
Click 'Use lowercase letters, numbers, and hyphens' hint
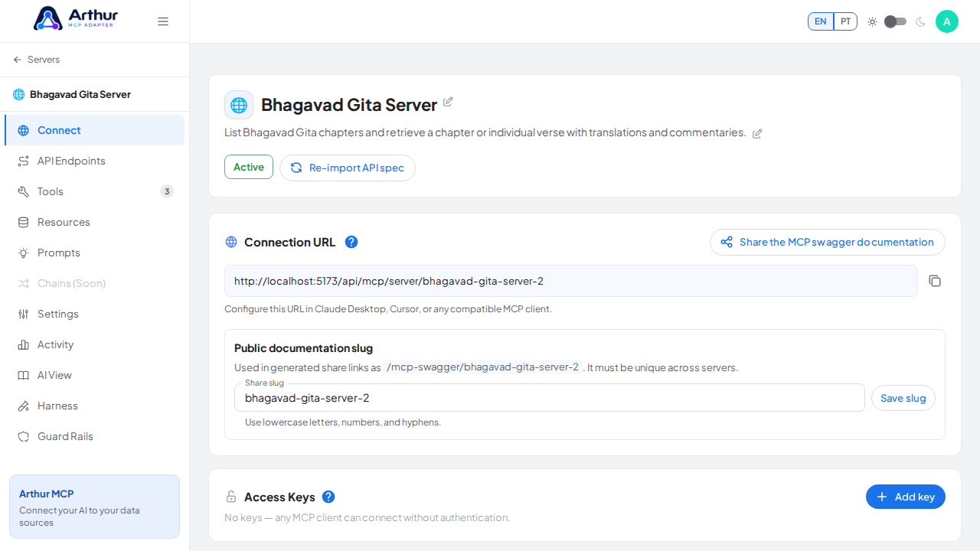click(x=343, y=422)
